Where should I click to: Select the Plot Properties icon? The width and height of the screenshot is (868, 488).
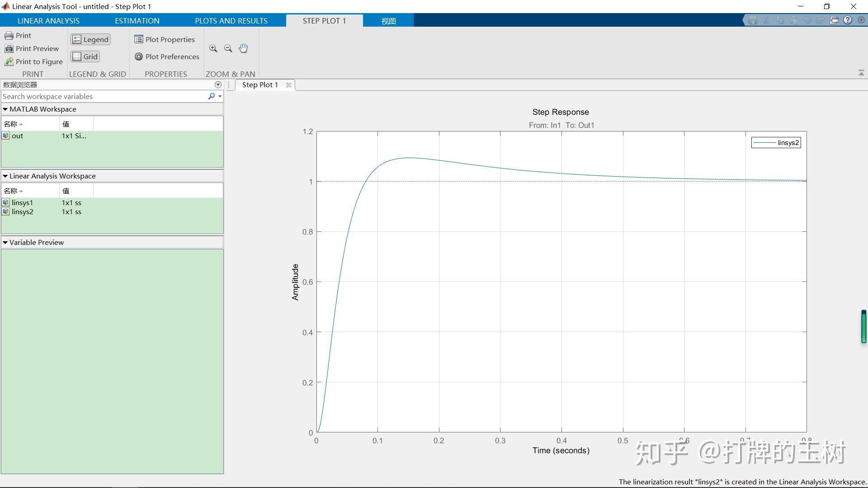pos(138,39)
